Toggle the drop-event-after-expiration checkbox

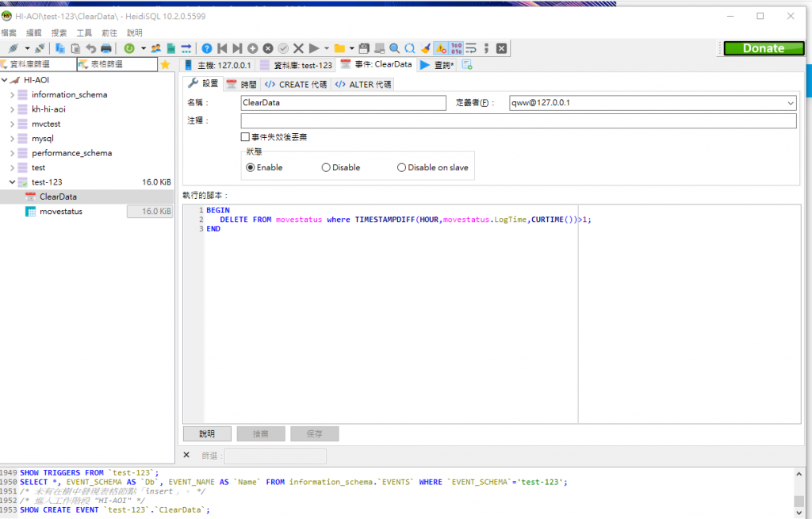(x=245, y=137)
